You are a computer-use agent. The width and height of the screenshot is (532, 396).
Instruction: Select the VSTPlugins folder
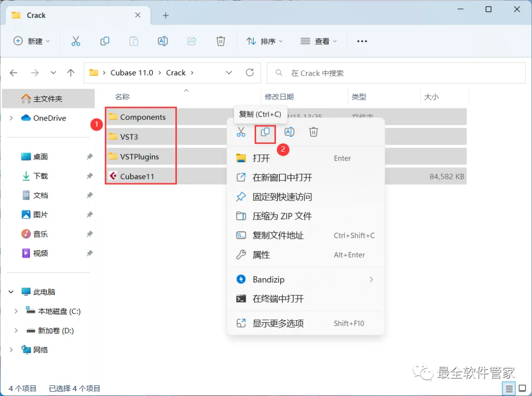134,157
